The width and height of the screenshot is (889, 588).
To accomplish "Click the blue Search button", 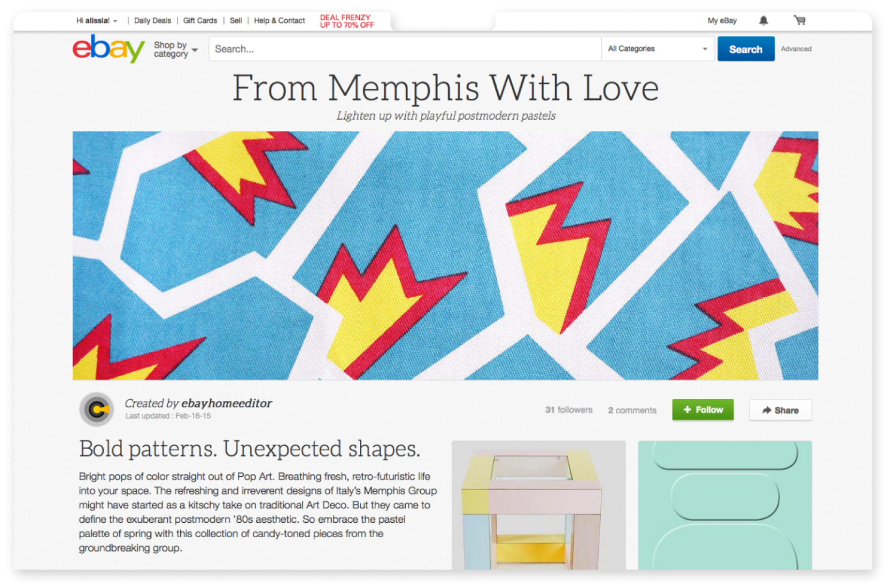I will coord(746,49).
